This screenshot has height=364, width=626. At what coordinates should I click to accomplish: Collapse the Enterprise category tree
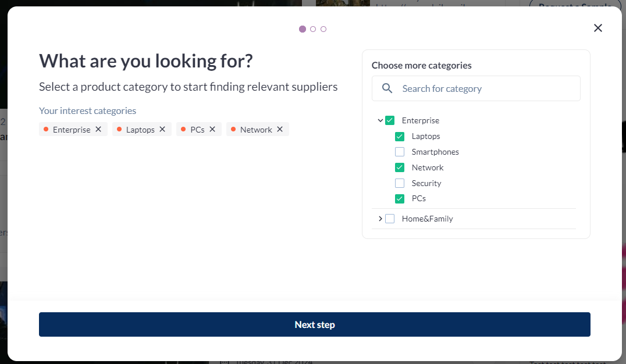point(380,120)
